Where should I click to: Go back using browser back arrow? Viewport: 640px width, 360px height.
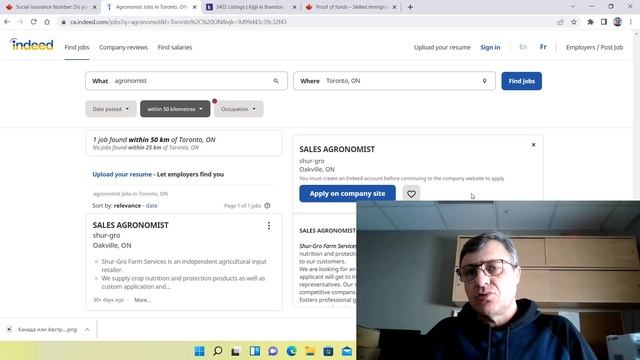point(7,22)
